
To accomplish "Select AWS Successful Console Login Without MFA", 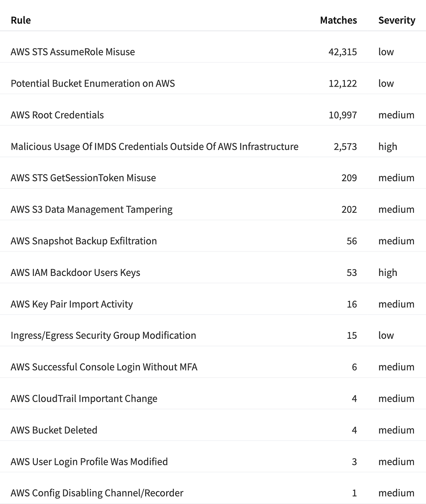I will pos(104,367).
